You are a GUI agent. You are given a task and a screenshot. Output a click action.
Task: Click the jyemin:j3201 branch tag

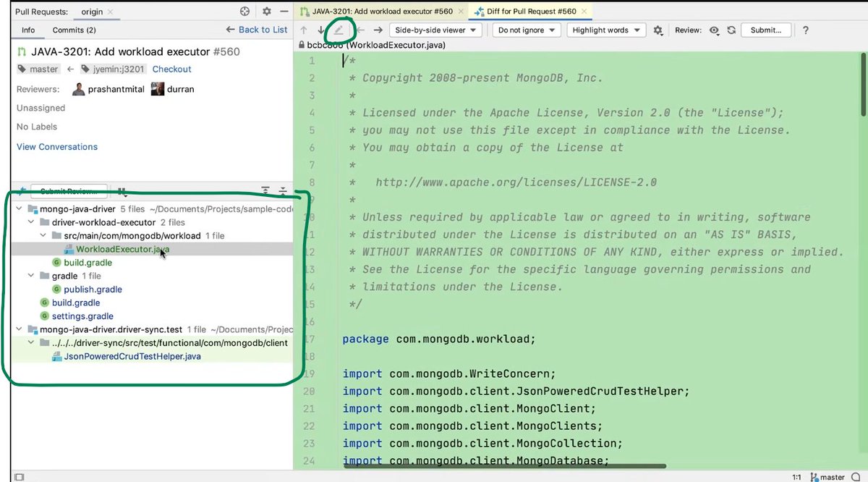(x=114, y=69)
